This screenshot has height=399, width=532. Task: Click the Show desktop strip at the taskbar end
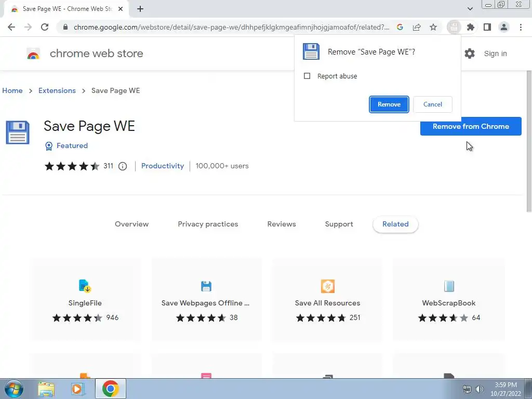point(528,389)
